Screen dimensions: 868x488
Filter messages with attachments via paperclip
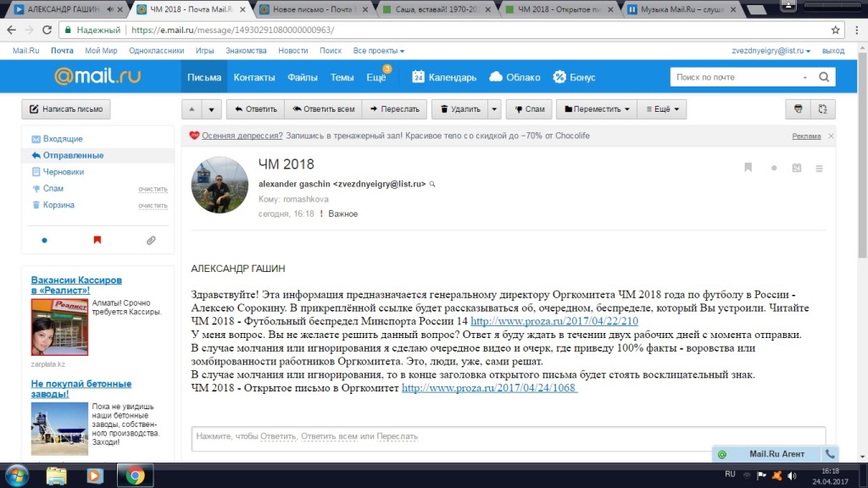click(151, 240)
